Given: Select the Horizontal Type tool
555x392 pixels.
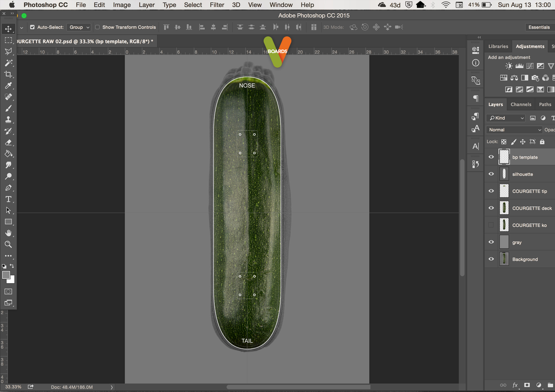Looking at the screenshot, I should (x=8, y=199).
